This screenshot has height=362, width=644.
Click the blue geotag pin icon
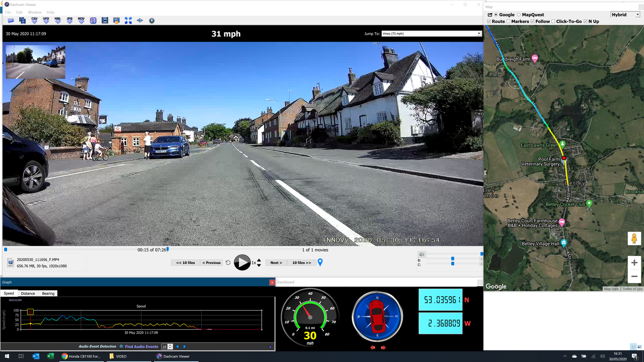pyautogui.click(x=320, y=262)
